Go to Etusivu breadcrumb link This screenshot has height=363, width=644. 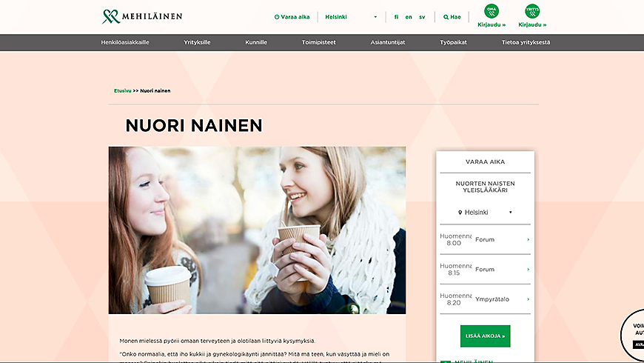pyautogui.click(x=122, y=91)
